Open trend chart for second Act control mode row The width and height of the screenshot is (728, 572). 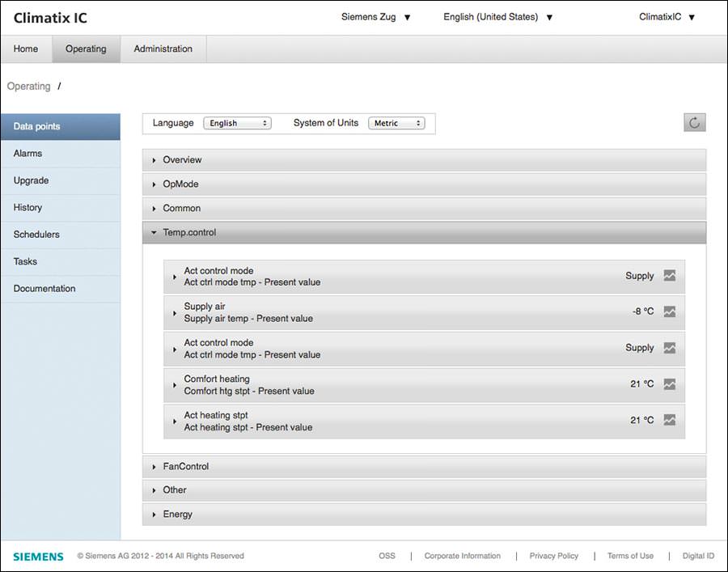click(670, 348)
